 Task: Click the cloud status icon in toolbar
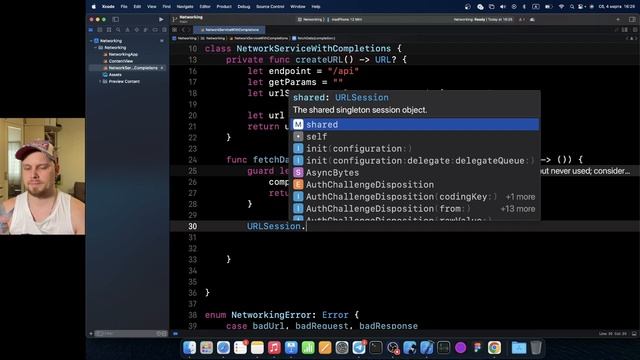point(532,19)
